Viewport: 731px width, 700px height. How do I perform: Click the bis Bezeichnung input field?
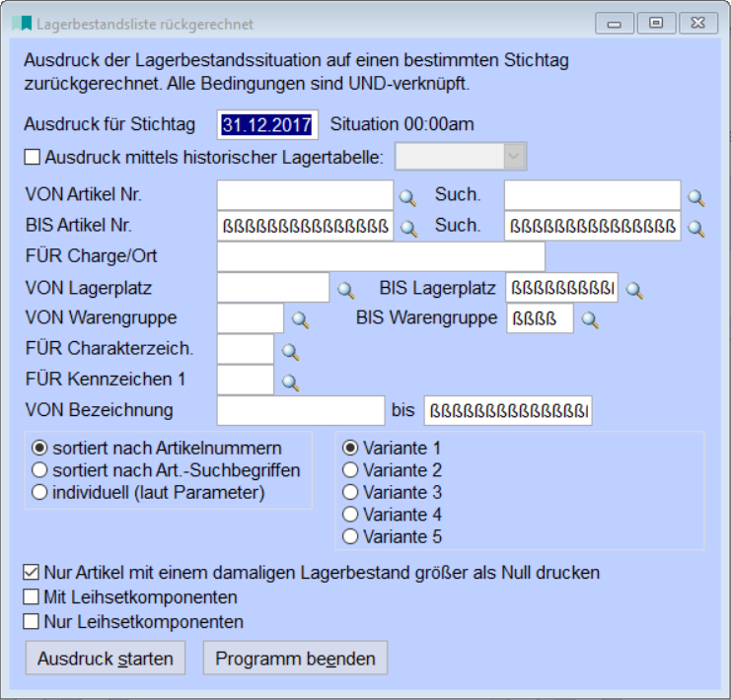coord(508,410)
